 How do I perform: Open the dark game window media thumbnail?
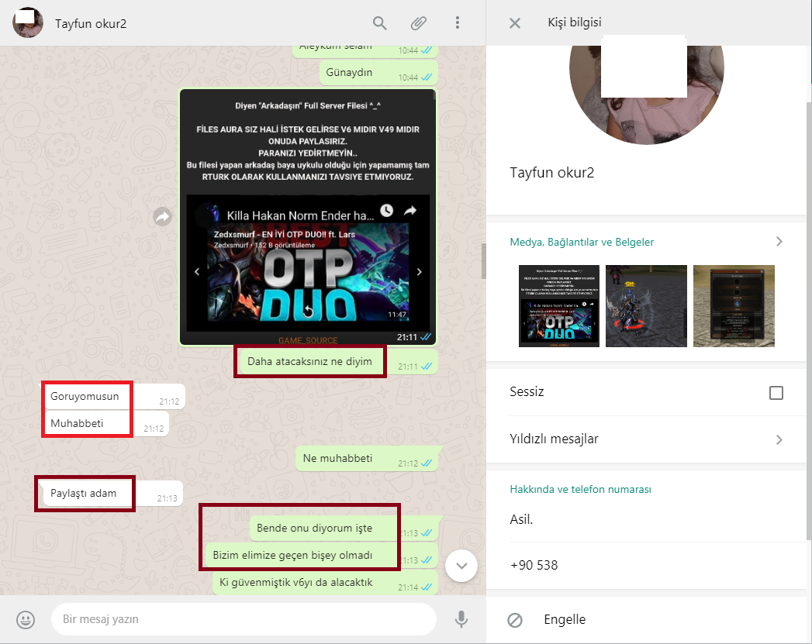click(x=734, y=305)
